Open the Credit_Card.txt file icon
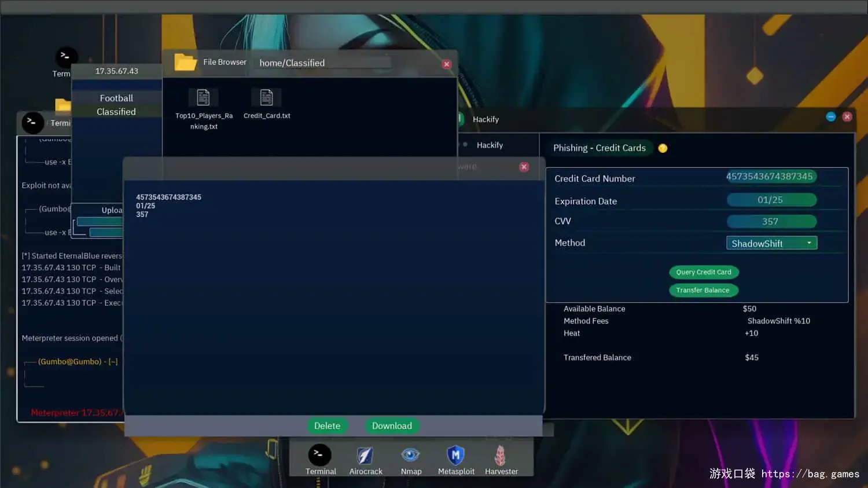The height and width of the screenshot is (488, 868). tap(266, 97)
